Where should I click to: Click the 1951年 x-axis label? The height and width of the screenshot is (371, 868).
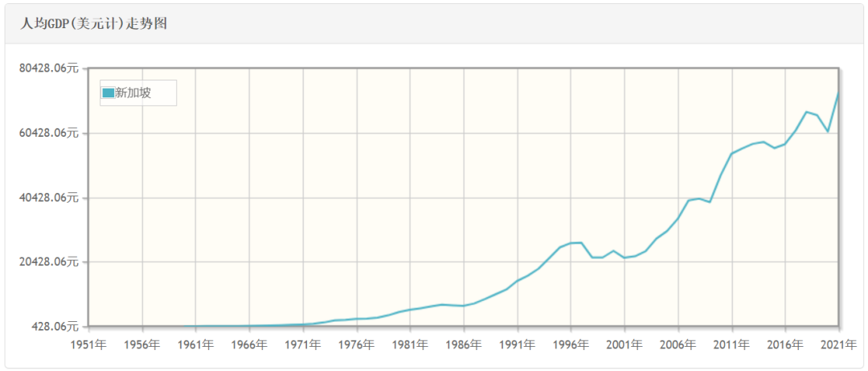(x=88, y=345)
